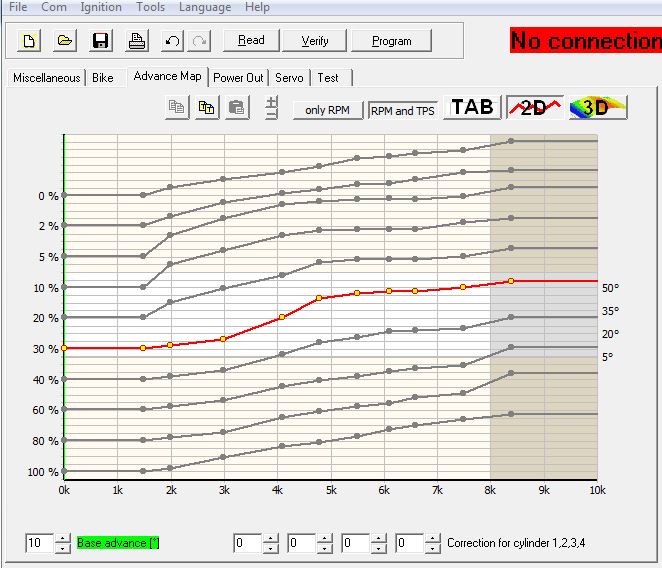This screenshot has width=662, height=568.
Task: Click the Read button
Action: (251, 41)
